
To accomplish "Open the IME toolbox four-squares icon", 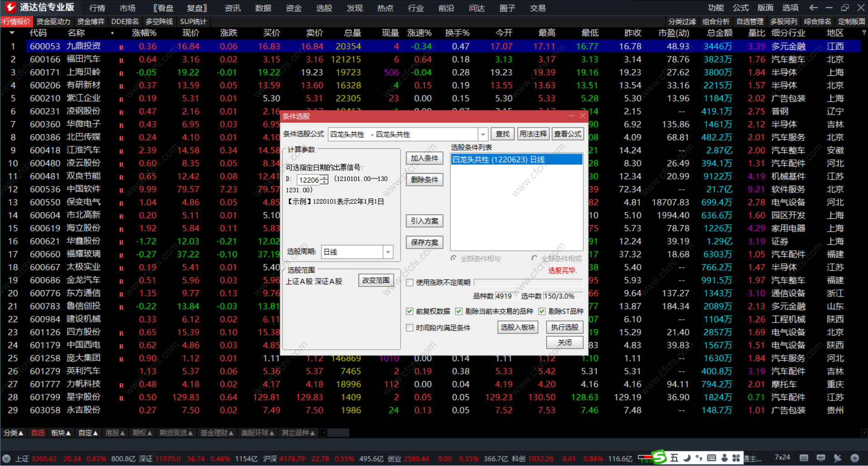I will click(x=736, y=458).
